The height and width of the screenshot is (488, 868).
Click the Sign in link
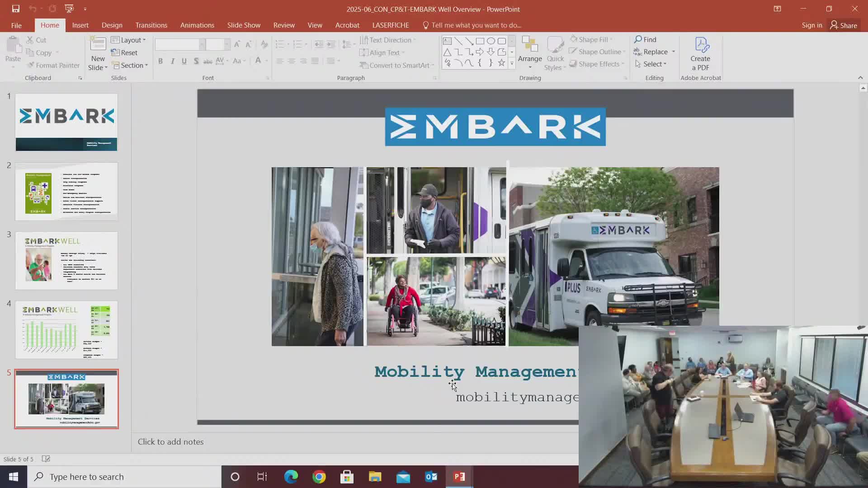click(811, 25)
